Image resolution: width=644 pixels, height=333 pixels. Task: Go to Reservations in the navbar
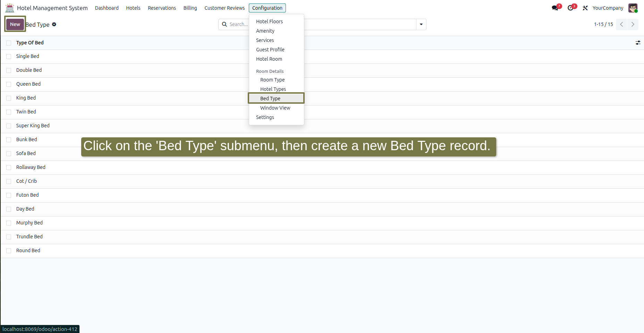coord(162,8)
